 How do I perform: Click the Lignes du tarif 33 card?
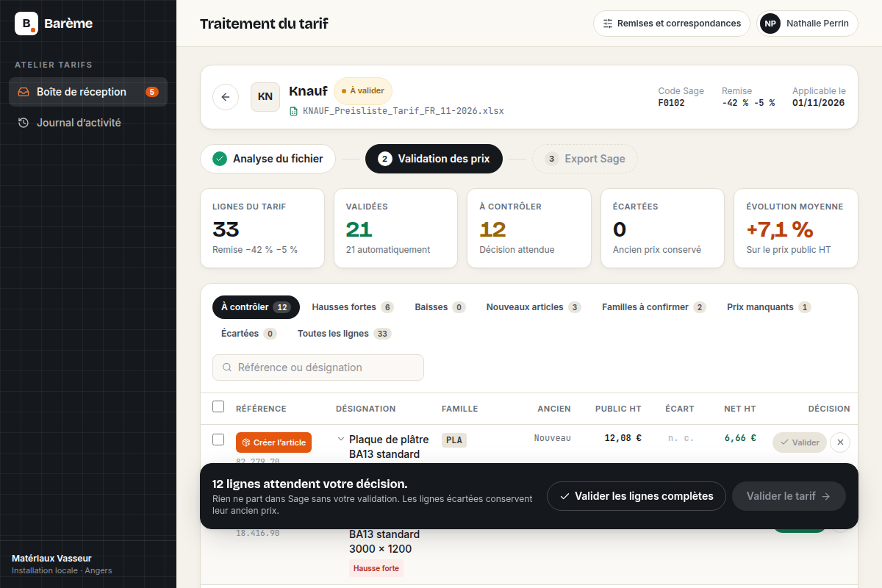tap(262, 229)
